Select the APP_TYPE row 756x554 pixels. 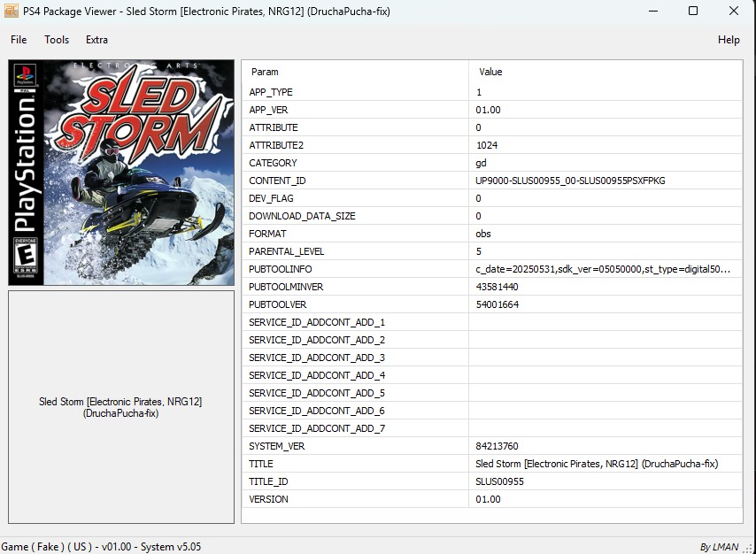tap(492, 92)
